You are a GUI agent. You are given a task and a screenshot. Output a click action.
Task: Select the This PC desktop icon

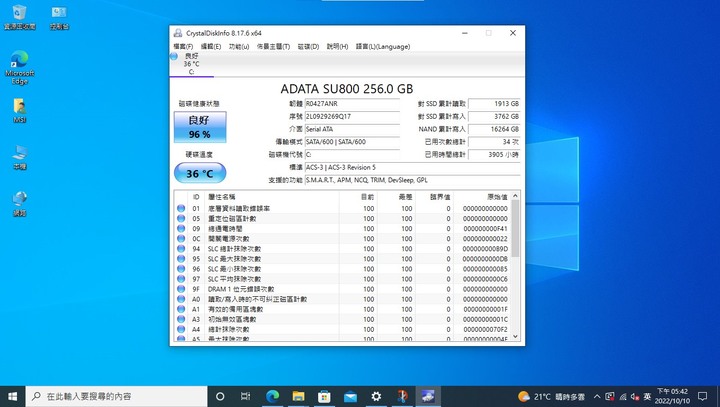tap(19, 157)
